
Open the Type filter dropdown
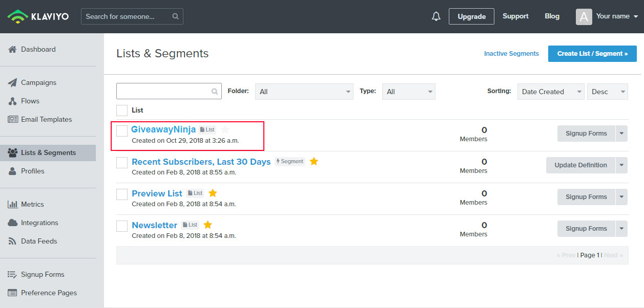(x=409, y=92)
